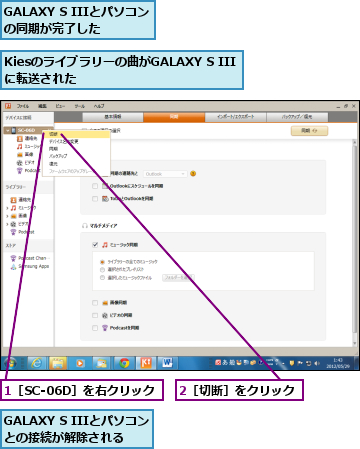
Task: Open device video reel icon under SC-06D
Action: point(20,163)
